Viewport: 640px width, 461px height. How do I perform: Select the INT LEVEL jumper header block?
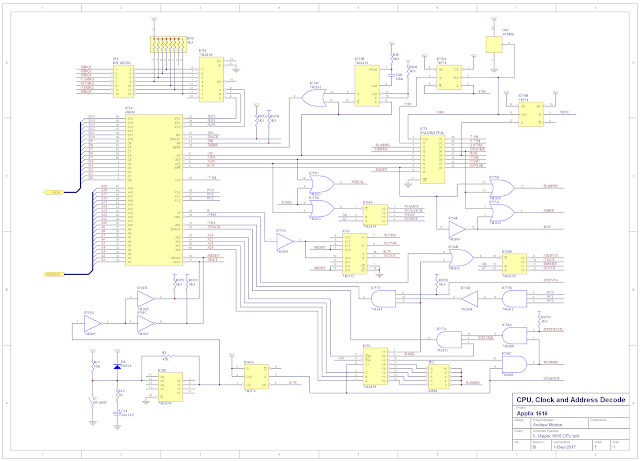[x=123, y=82]
